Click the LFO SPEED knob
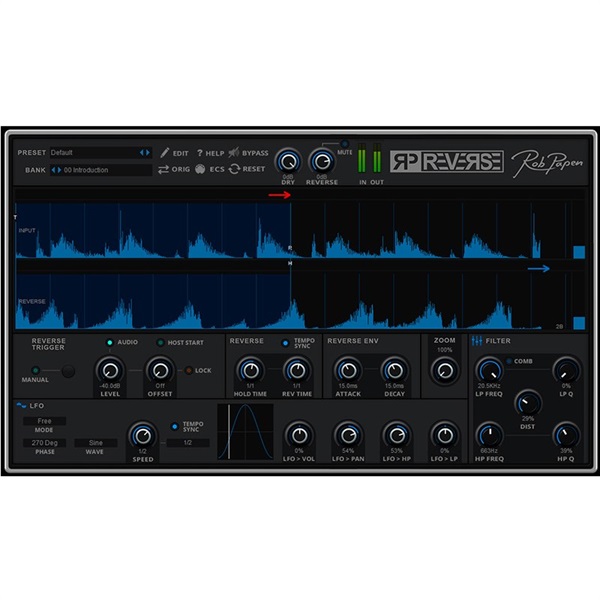This screenshot has width=600, height=600. click(x=143, y=435)
